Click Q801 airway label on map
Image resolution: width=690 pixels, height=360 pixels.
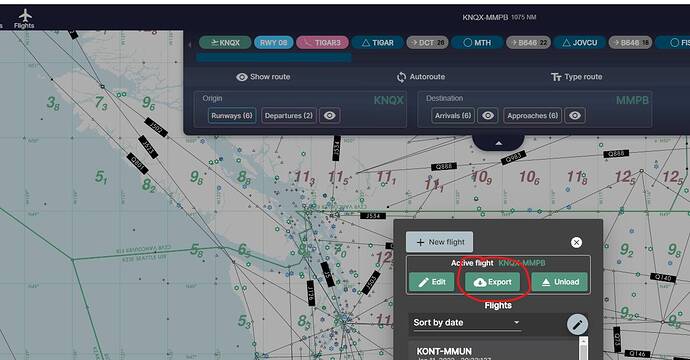pos(137,164)
